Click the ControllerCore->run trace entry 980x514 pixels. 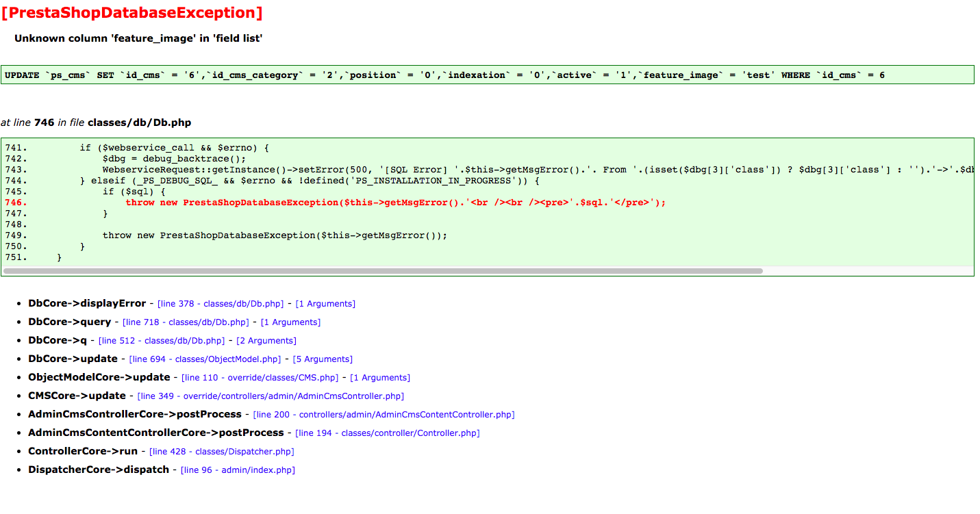(x=83, y=451)
